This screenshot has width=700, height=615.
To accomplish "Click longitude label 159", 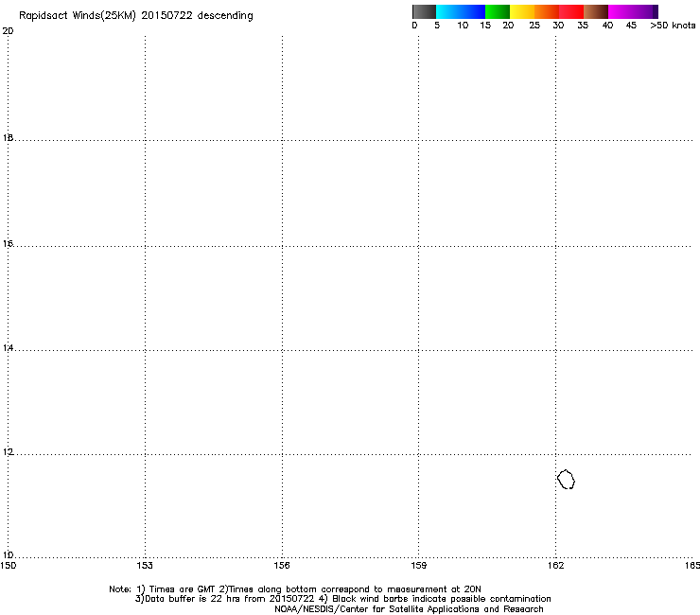I will point(418,566).
